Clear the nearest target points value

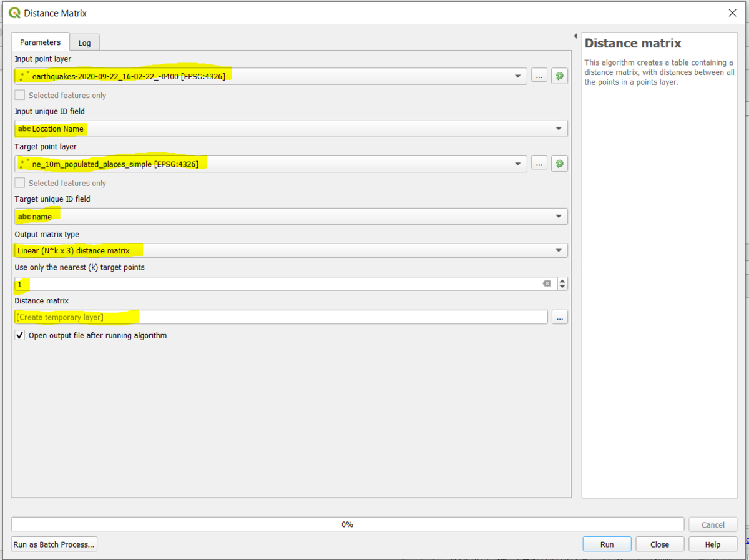coord(547,283)
